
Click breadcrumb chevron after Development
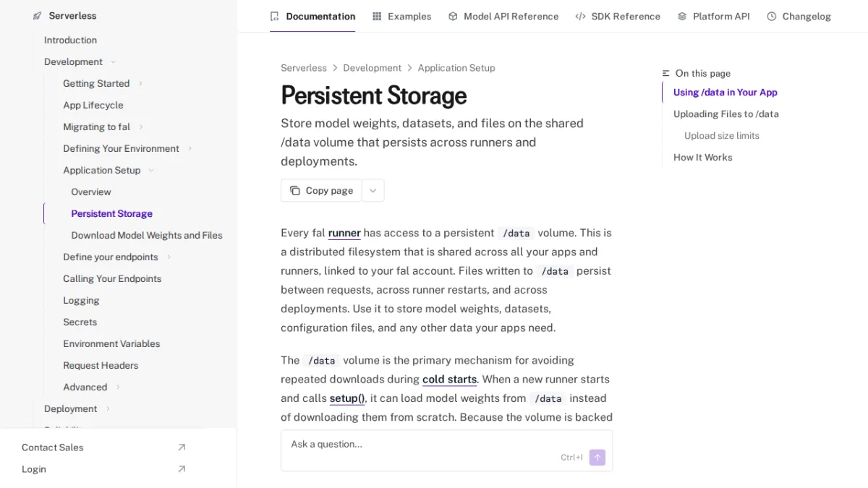coord(409,68)
